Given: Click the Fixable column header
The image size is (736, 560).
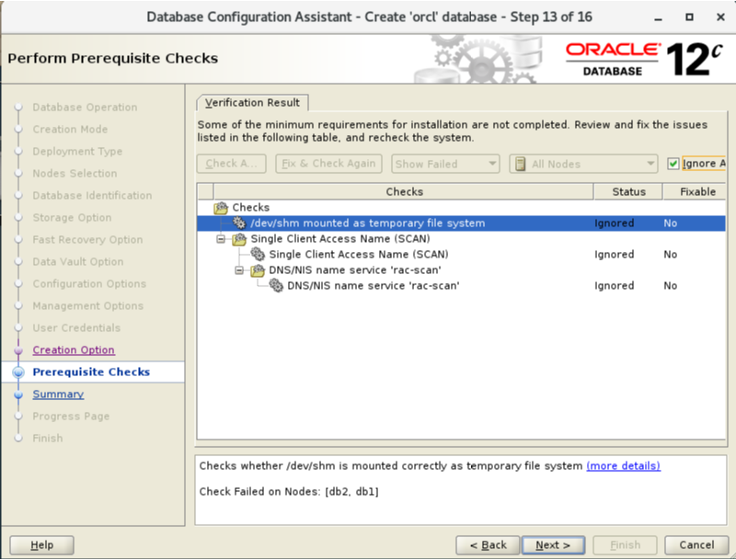Looking at the screenshot, I should click(695, 191).
